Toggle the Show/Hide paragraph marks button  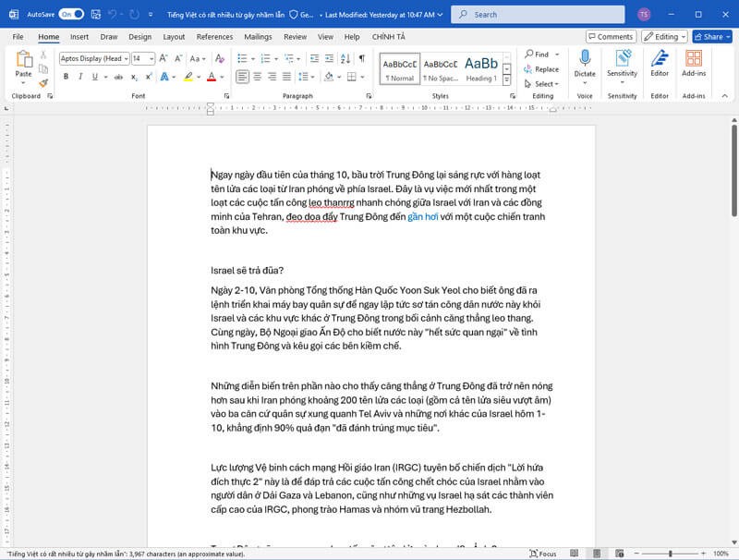(x=362, y=58)
